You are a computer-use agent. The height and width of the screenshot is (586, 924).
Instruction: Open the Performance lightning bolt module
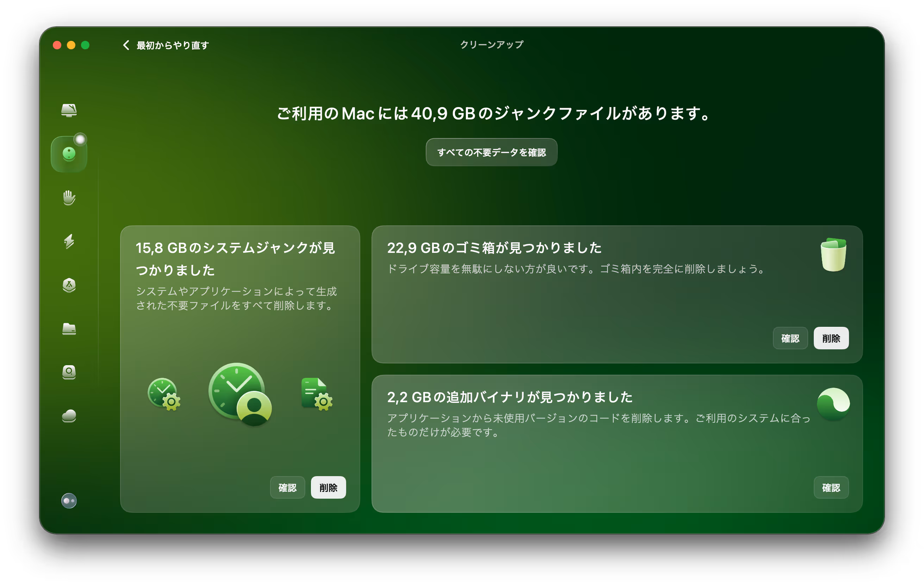point(69,241)
